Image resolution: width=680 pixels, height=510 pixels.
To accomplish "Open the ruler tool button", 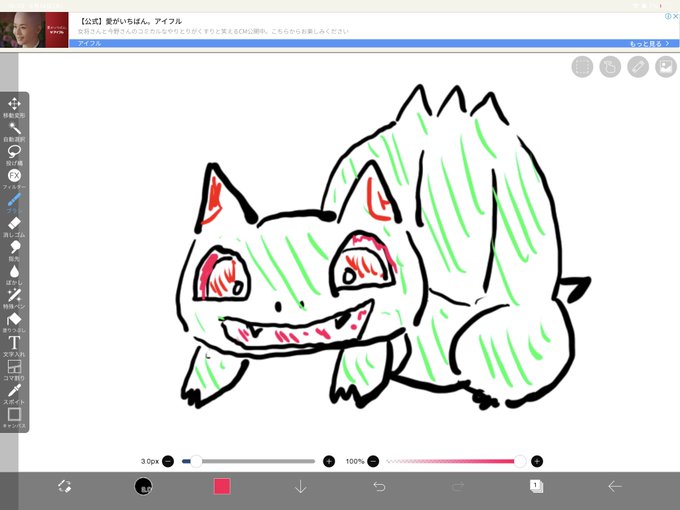I will tap(638, 67).
